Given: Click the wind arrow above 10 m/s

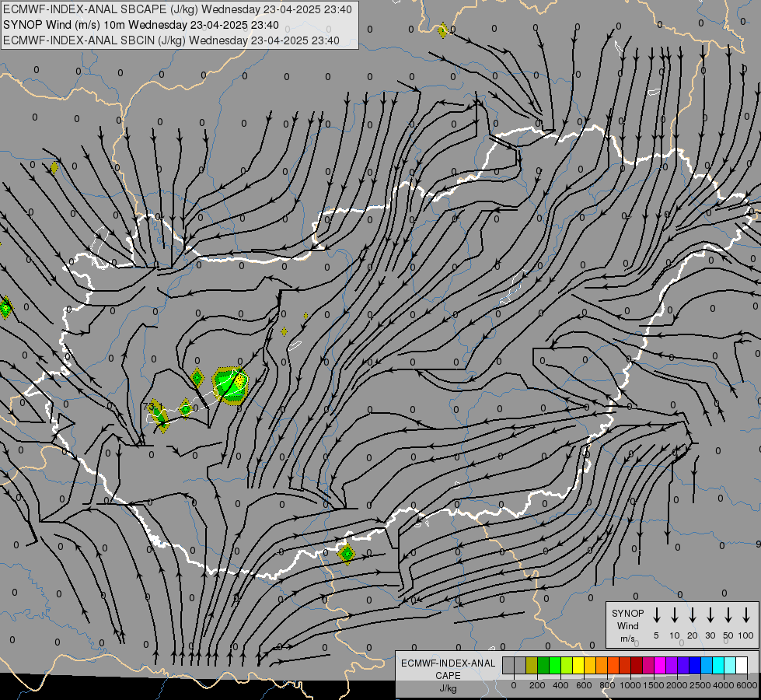Looking at the screenshot, I should (x=675, y=614).
